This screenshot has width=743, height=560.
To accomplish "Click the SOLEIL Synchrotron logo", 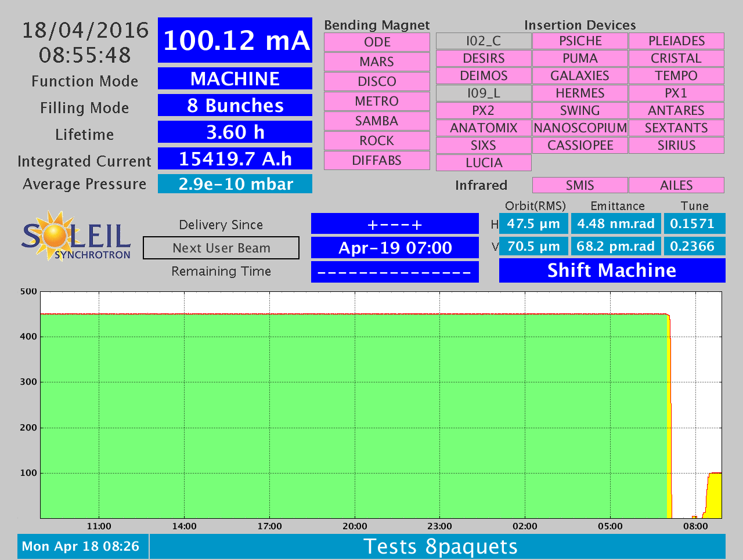I will click(76, 236).
